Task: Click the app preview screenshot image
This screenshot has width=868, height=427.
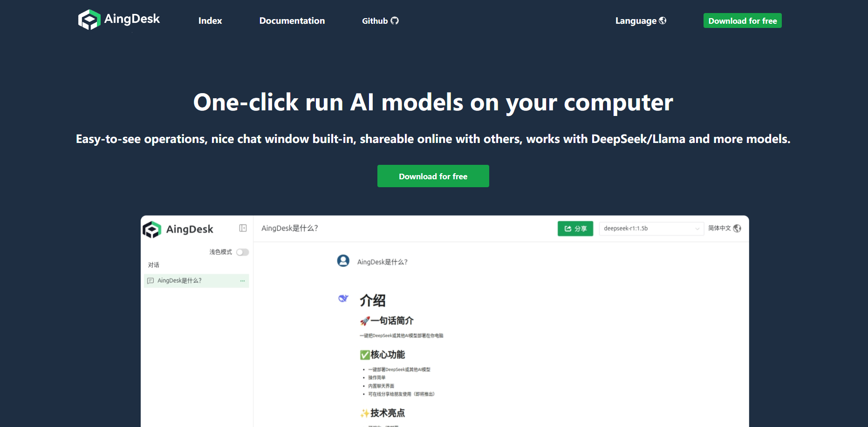Action: click(445, 321)
